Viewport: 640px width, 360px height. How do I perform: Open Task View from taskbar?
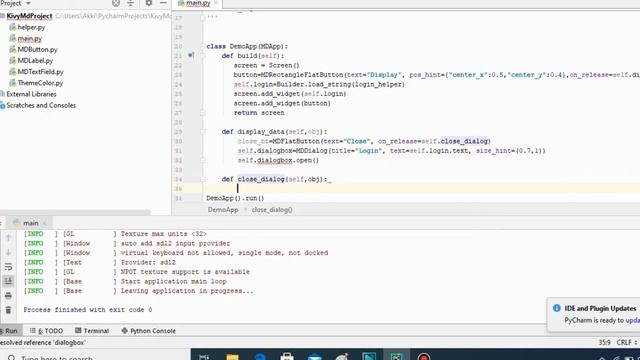(204, 356)
